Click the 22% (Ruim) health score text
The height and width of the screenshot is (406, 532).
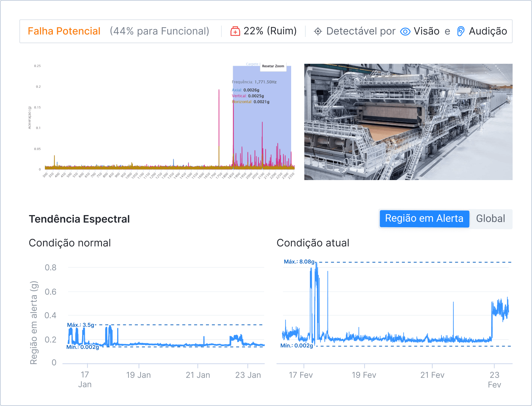point(270,31)
